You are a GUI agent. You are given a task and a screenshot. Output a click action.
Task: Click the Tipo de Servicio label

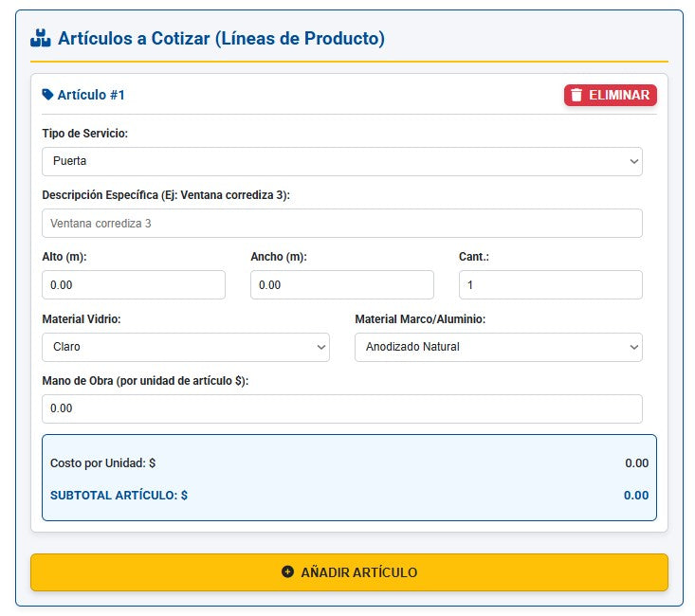point(85,134)
